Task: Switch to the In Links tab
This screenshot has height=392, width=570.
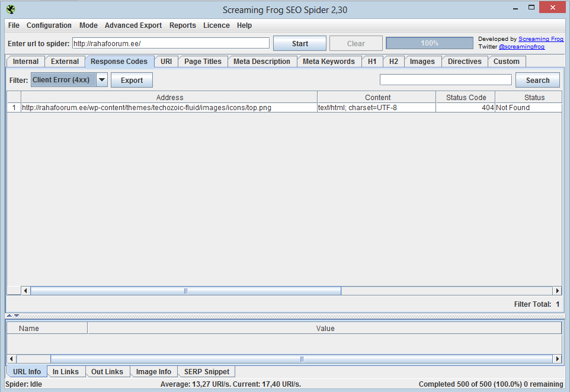Action: (66, 372)
